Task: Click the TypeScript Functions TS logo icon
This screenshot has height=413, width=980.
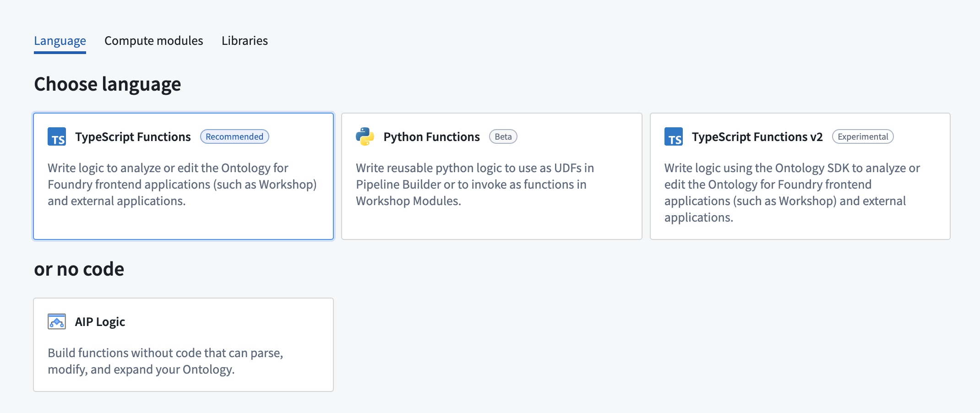Action: click(57, 136)
